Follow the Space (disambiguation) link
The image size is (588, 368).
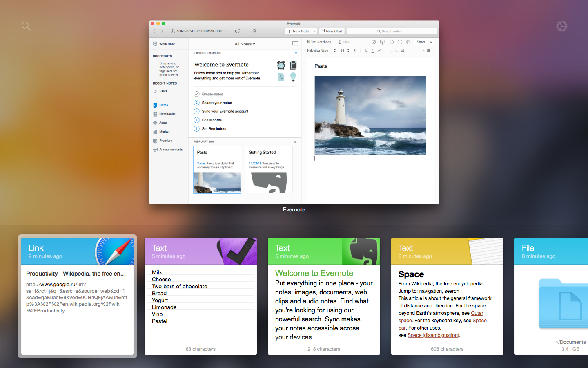pos(433,335)
